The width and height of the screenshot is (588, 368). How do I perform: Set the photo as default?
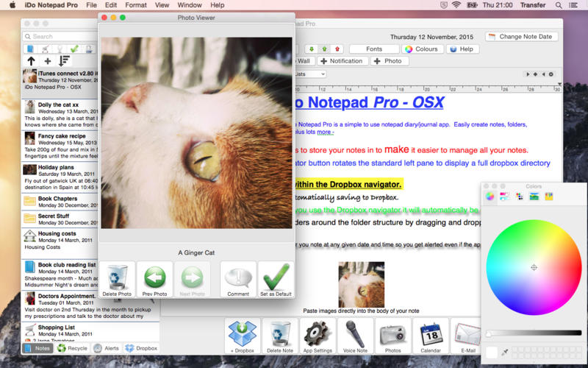coord(276,280)
